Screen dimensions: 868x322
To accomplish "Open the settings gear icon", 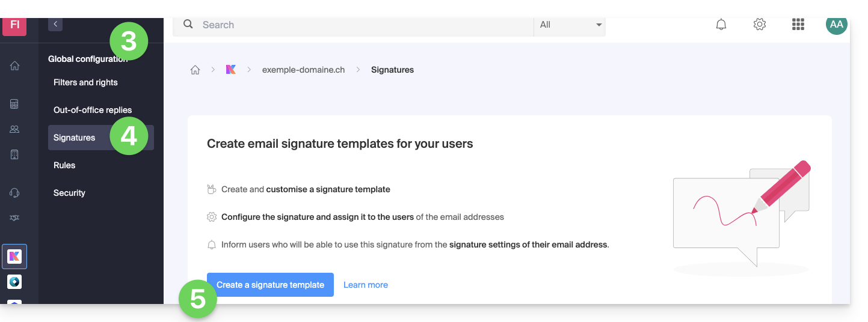I will click(x=760, y=25).
